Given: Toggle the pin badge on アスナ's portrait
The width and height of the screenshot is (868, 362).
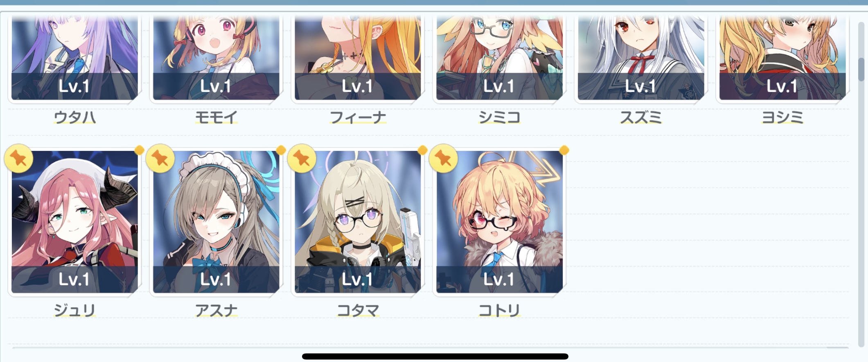Looking at the screenshot, I should [x=160, y=158].
